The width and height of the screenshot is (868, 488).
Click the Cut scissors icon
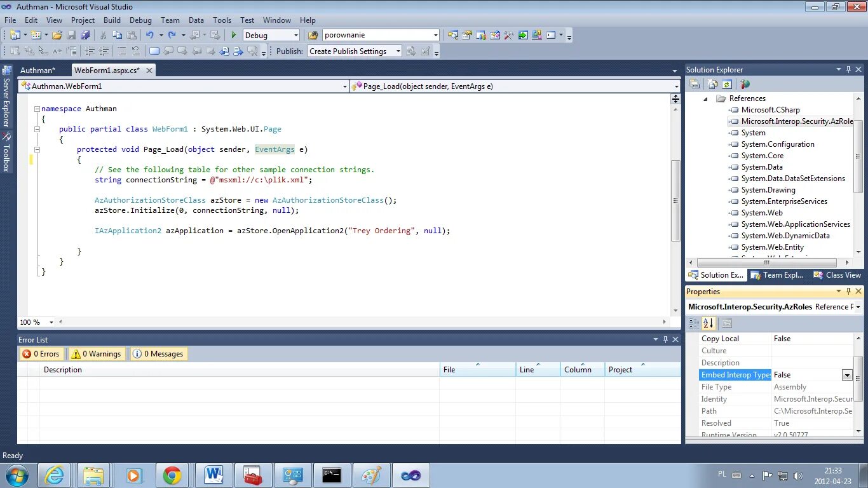[104, 36]
